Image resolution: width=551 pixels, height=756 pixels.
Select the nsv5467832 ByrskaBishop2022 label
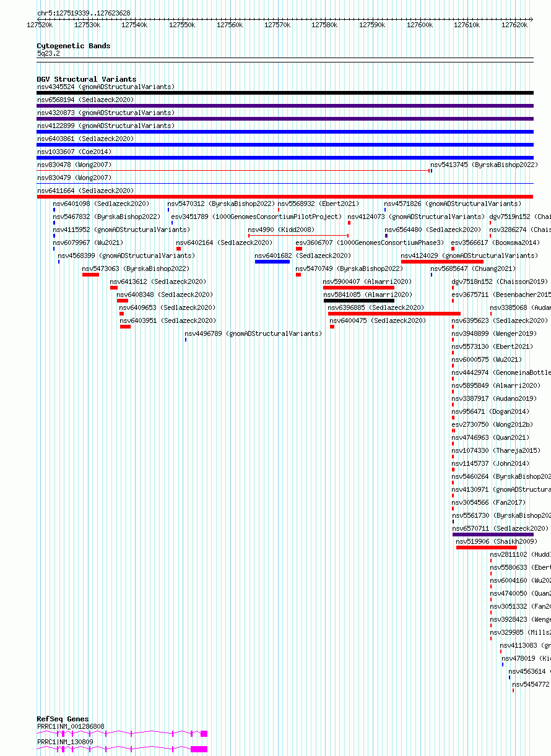107,217
